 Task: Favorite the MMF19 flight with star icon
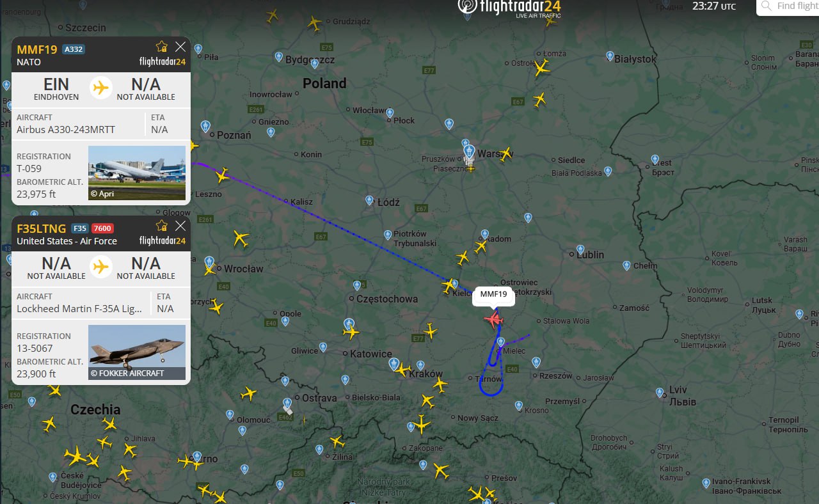point(162,47)
